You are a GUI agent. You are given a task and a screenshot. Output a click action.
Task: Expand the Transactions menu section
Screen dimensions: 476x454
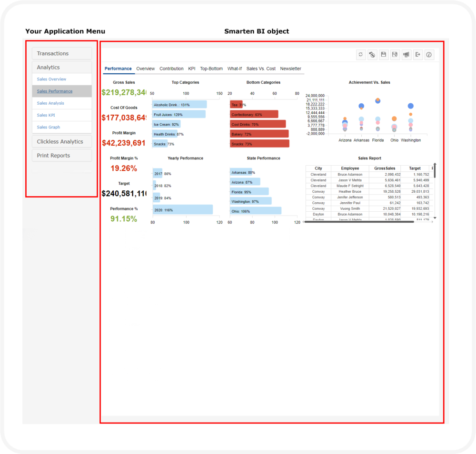coord(62,53)
